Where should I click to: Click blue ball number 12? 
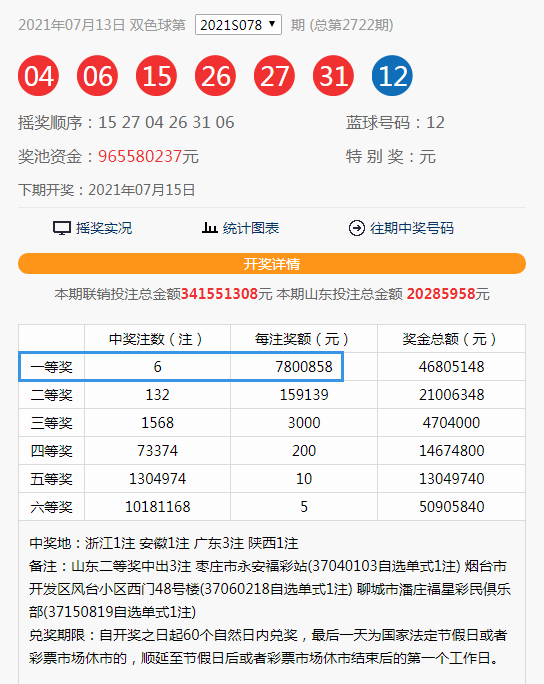392,76
